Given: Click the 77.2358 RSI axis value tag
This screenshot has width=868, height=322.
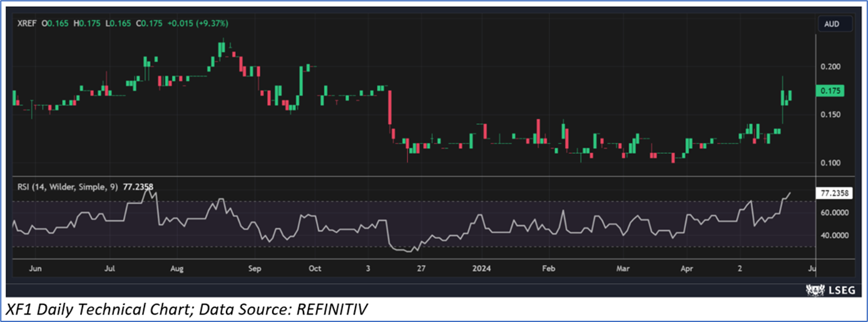Looking at the screenshot, I should [835, 195].
